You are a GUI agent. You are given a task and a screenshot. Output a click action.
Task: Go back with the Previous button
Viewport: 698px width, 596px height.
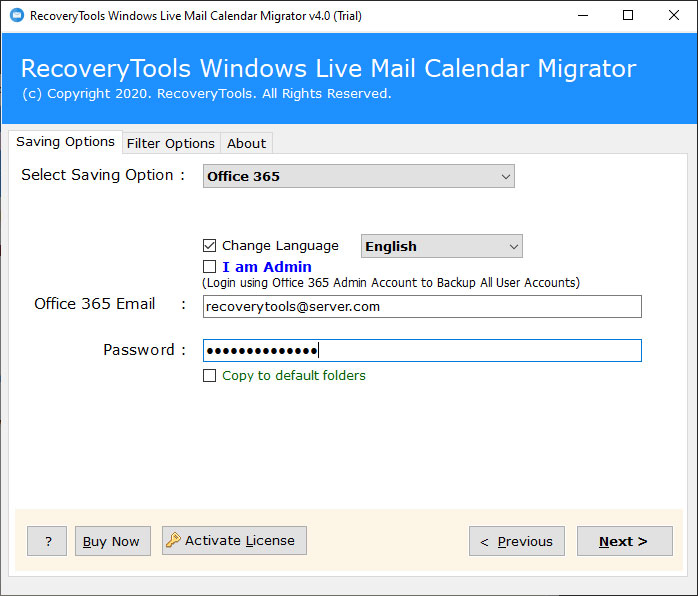click(517, 541)
